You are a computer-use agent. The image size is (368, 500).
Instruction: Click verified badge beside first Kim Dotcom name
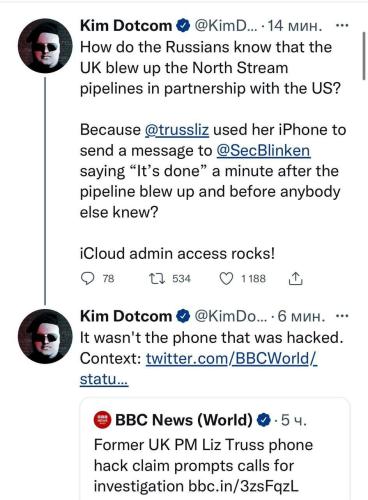point(183,26)
